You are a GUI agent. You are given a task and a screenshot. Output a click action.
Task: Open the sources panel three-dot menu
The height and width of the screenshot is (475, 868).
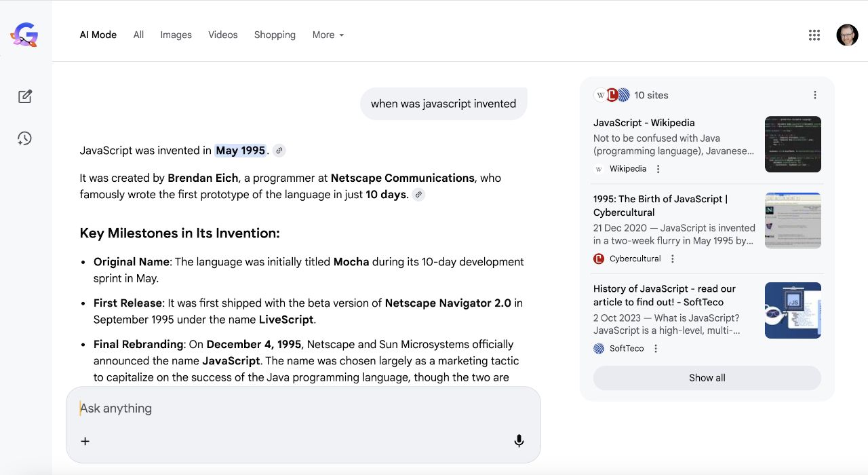click(815, 95)
